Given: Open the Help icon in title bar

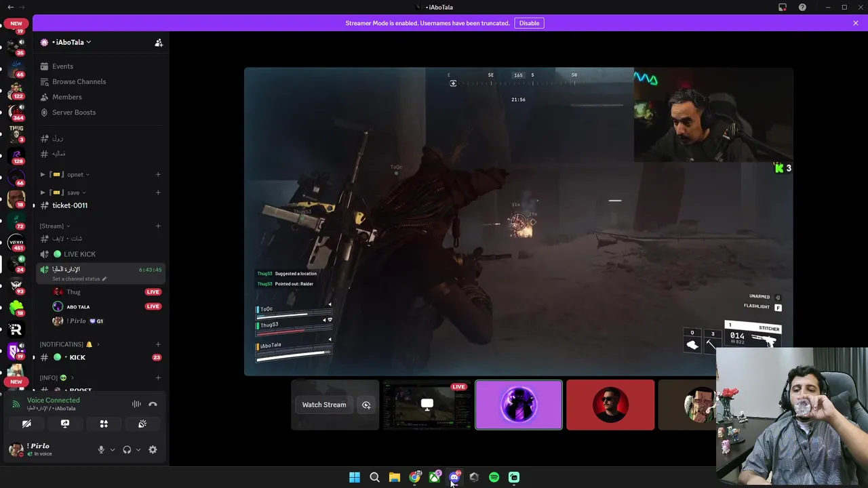Looking at the screenshot, I should (x=802, y=7).
